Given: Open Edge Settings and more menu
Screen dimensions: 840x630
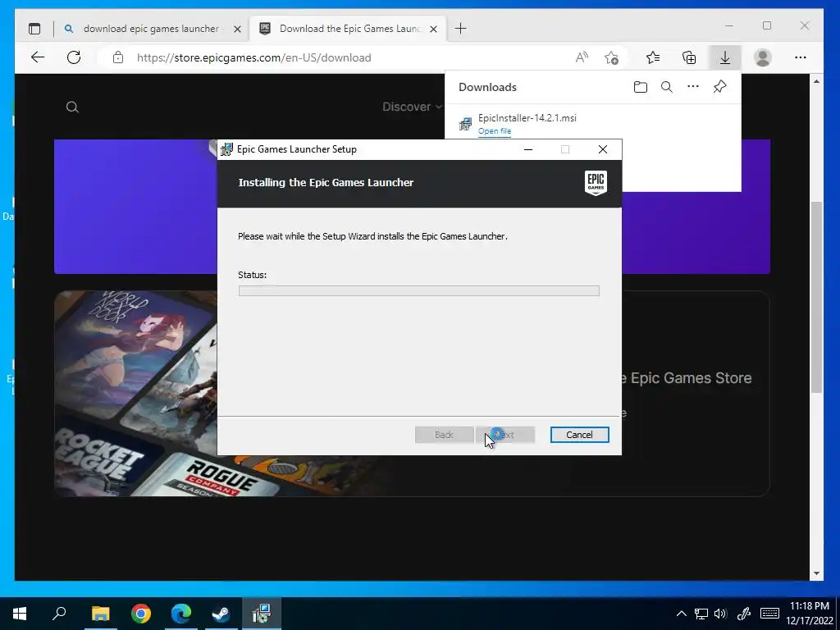Looking at the screenshot, I should click(x=801, y=57).
